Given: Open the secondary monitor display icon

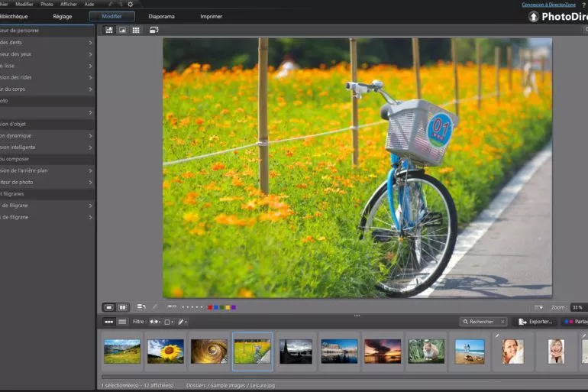Looking at the screenshot, I should [153, 30].
